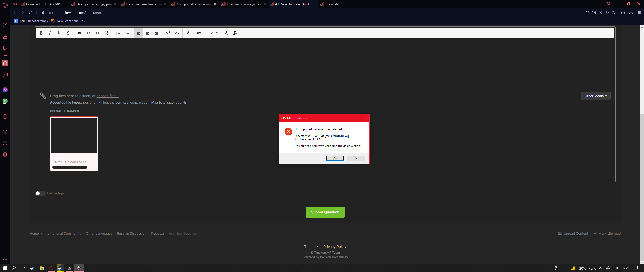The image size is (644, 272).
Task: Click the address bar URL
Action: (x=75, y=13)
